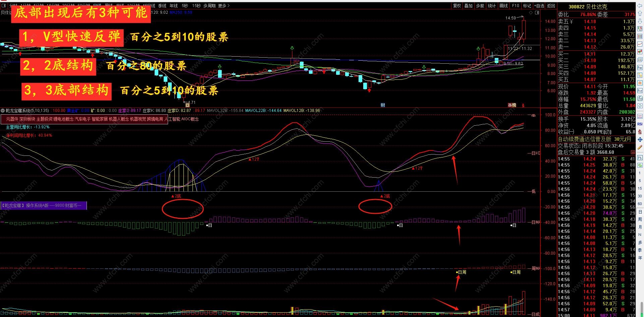Viewport: 644px width, 317px height.
Task: Click the 卖一 price 14.12 row
Action: tap(596, 47)
